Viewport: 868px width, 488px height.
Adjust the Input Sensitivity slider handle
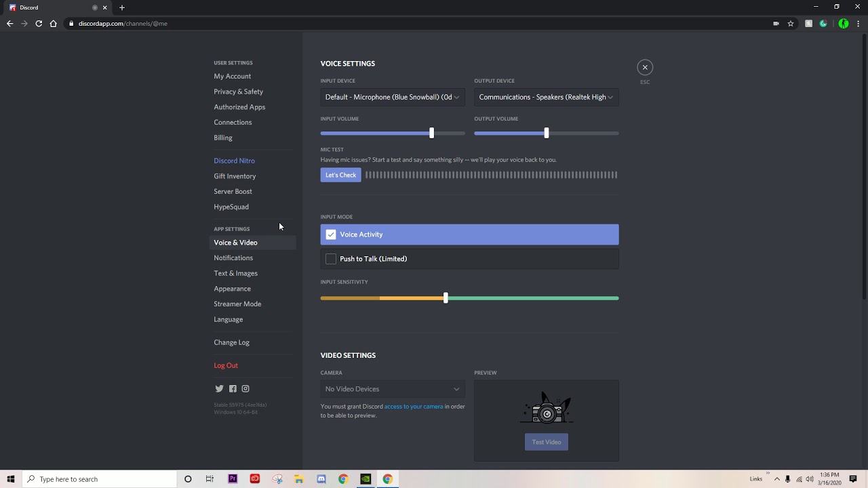[446, 298]
